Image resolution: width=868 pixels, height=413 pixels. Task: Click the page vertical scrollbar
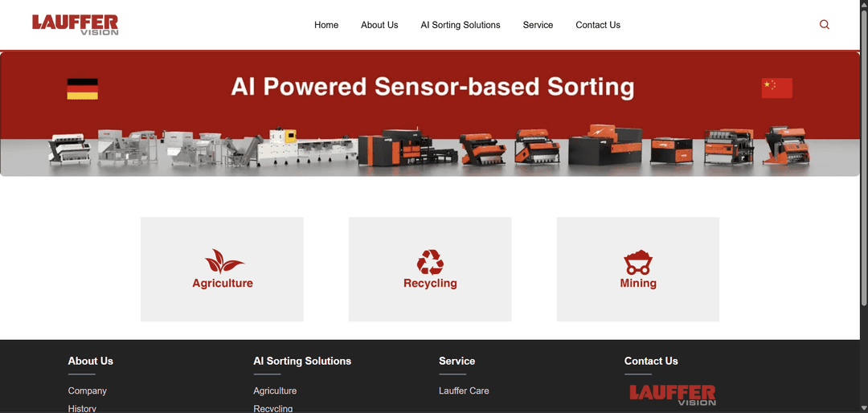pyautogui.click(x=864, y=206)
